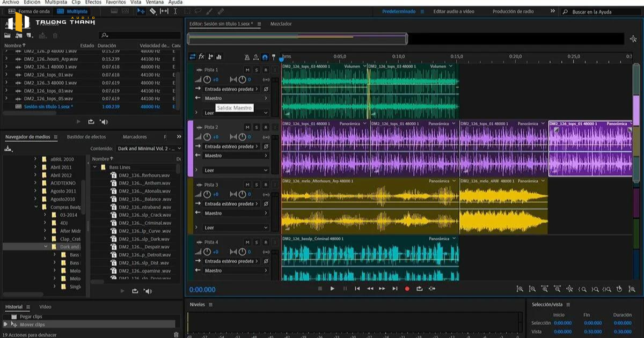This screenshot has width=644, height=338.
Task: Select the 'Producción de radio' workspace
Action: [x=512, y=11]
